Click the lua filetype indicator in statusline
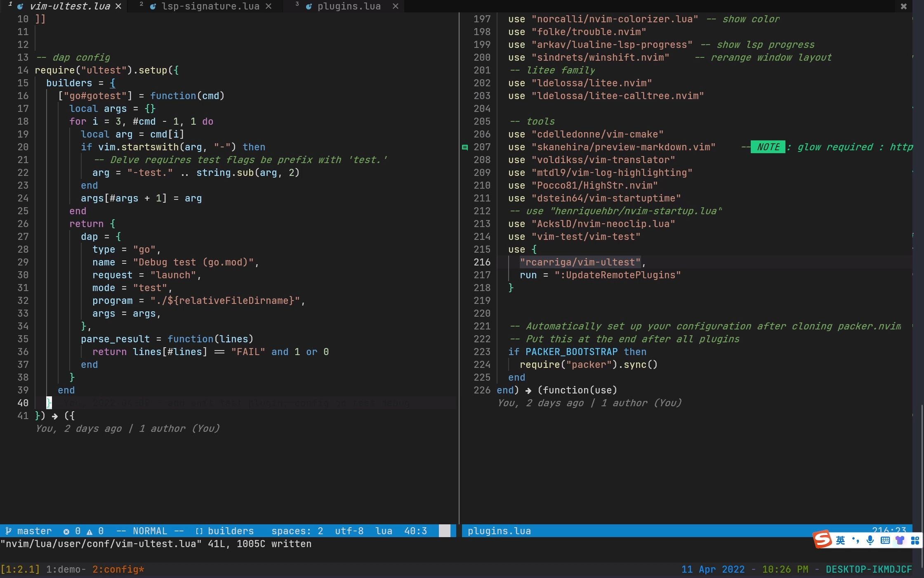 [384, 531]
